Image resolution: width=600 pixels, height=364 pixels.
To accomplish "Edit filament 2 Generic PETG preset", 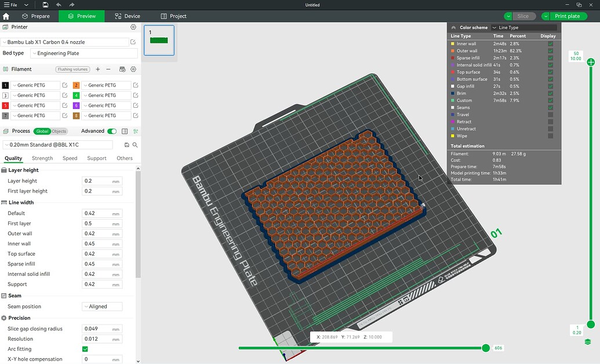I will pyautogui.click(x=136, y=85).
